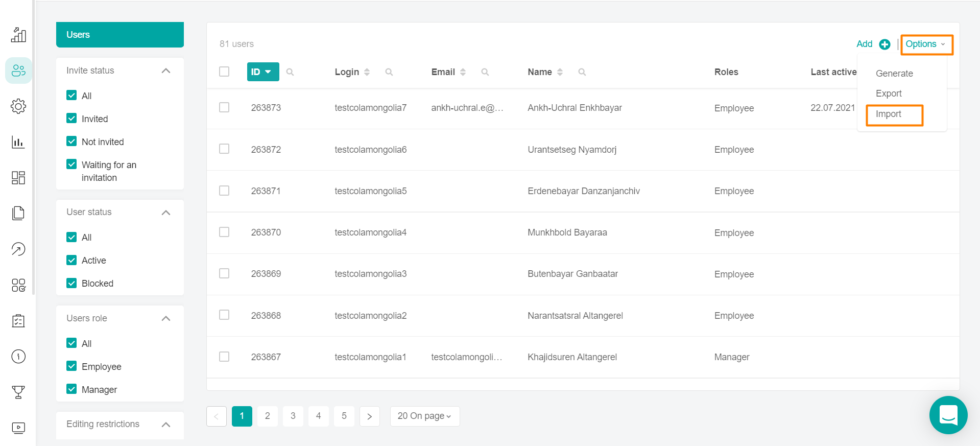Choose Generate from Options menu
The image size is (980, 446).
(x=894, y=74)
